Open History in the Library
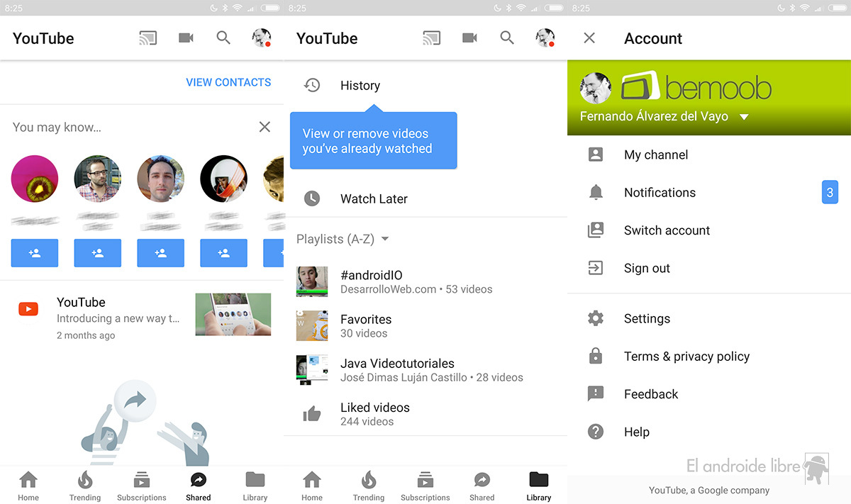This screenshot has height=504, width=851. click(x=425, y=86)
